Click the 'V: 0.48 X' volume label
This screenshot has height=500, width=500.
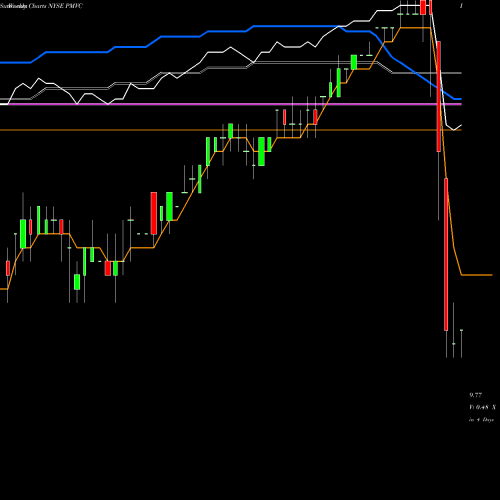pyautogui.click(x=482, y=407)
